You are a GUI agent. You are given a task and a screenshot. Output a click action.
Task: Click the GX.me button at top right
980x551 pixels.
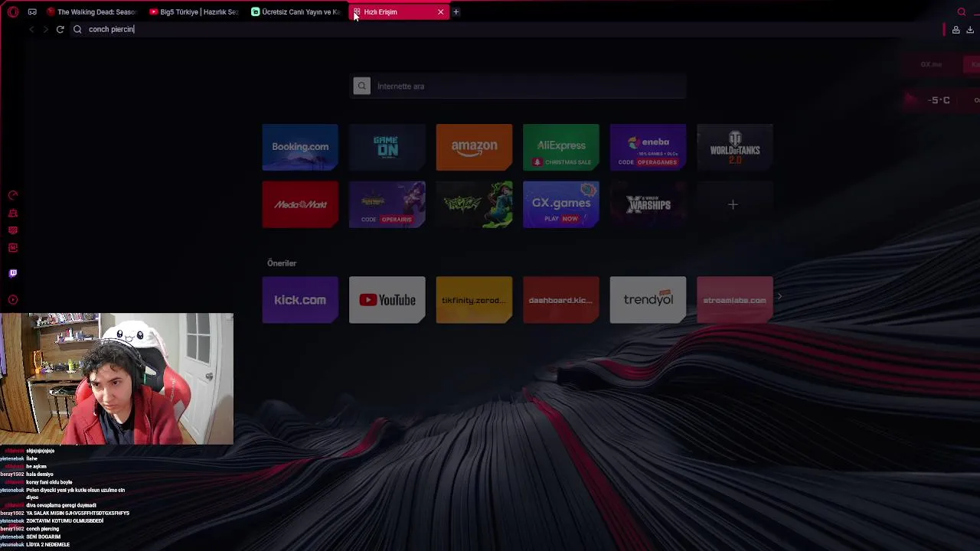(931, 64)
